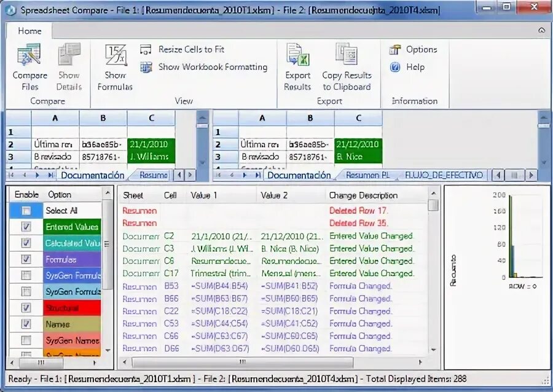Select column A header in left pane
This screenshot has width=553, height=392.
tap(55, 118)
